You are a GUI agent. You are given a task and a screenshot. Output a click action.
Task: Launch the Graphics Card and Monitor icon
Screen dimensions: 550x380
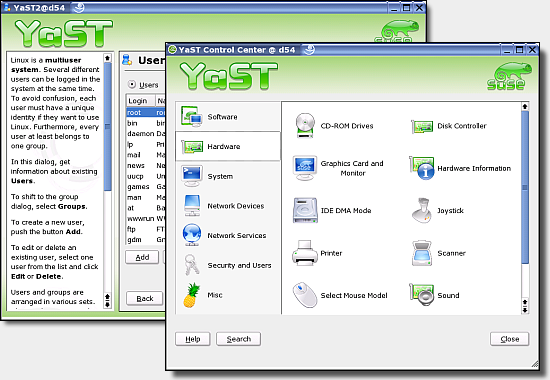[x=305, y=168]
